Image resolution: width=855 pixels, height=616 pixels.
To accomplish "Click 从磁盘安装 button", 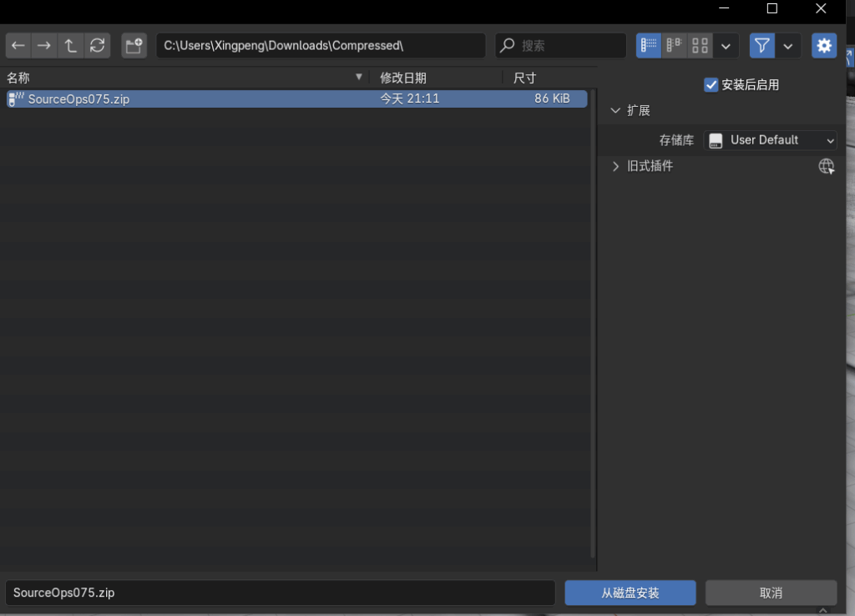I will (630, 593).
